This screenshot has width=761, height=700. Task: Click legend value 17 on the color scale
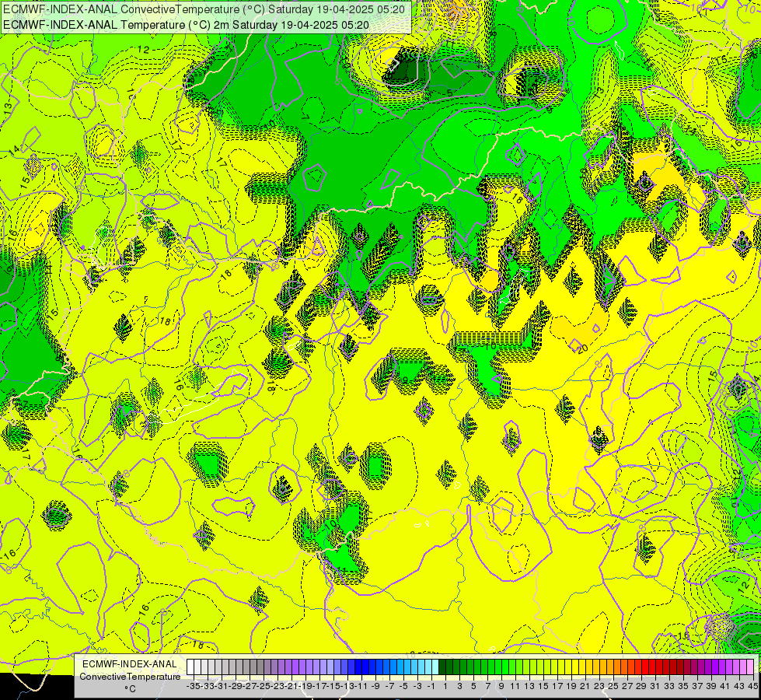click(557, 687)
